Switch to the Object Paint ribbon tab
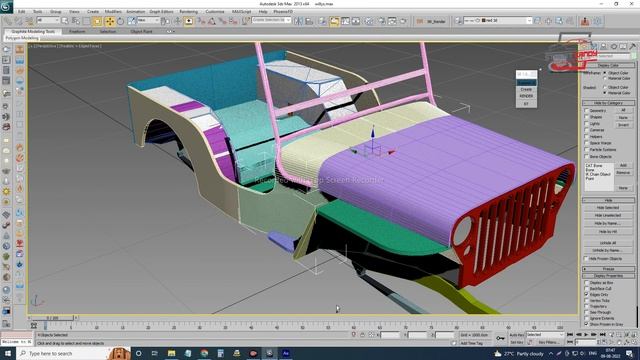Image resolution: width=640 pixels, height=360 pixels. (141, 31)
